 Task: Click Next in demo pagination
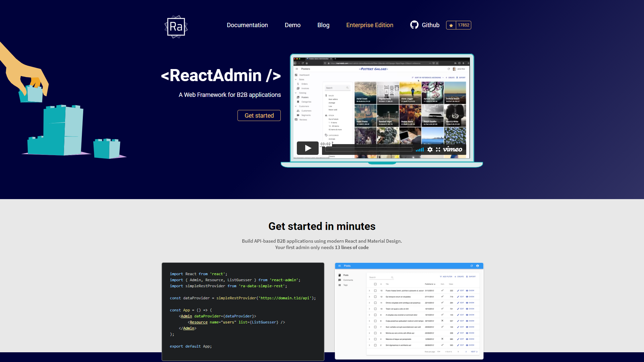(474, 352)
